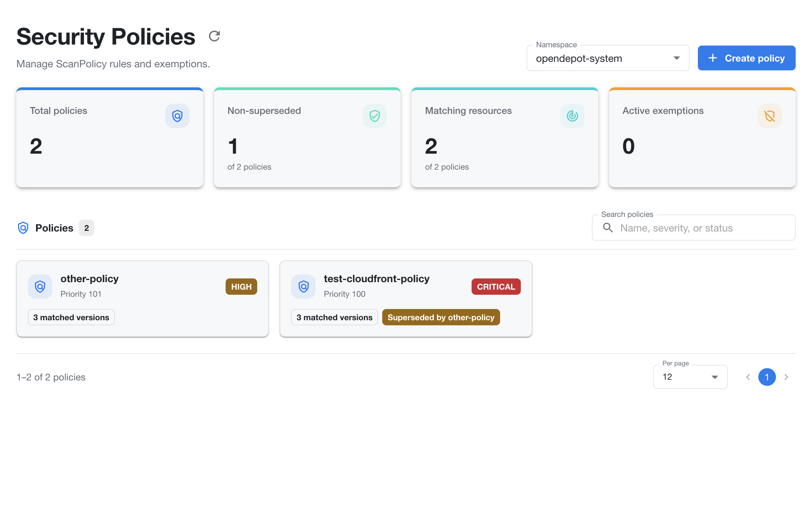The image size is (812, 531).
Task: Click the Total policies shield icon
Action: (x=177, y=116)
